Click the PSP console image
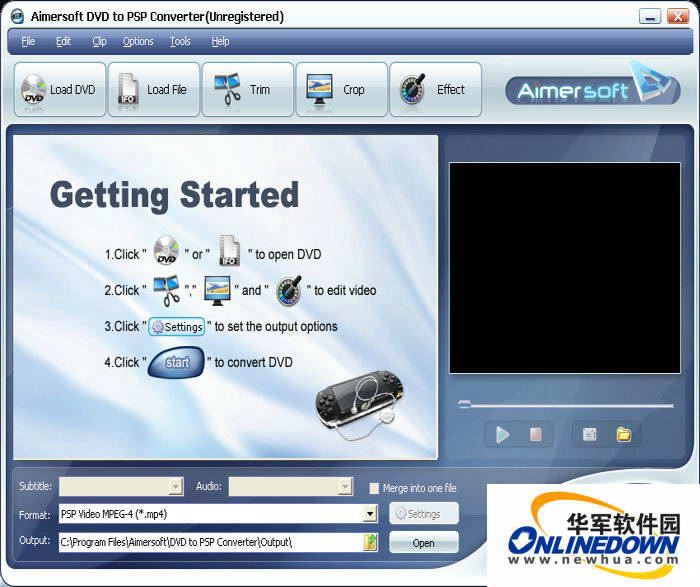Screen dimensions: 700x587 [x=360, y=403]
